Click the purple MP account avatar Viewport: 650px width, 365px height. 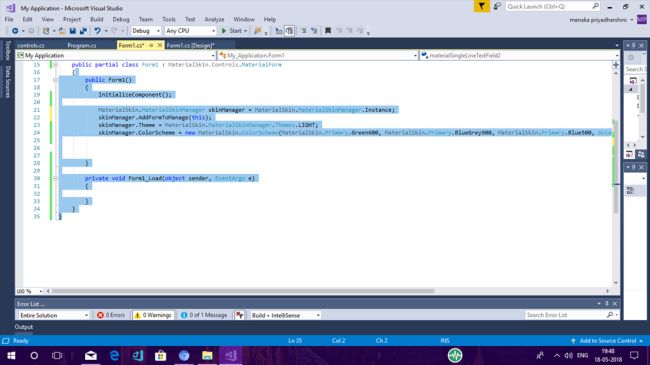[642, 19]
